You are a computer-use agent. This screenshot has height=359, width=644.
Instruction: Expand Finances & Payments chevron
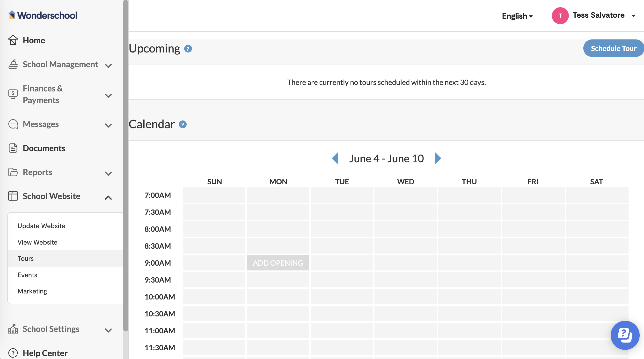pyautogui.click(x=108, y=96)
